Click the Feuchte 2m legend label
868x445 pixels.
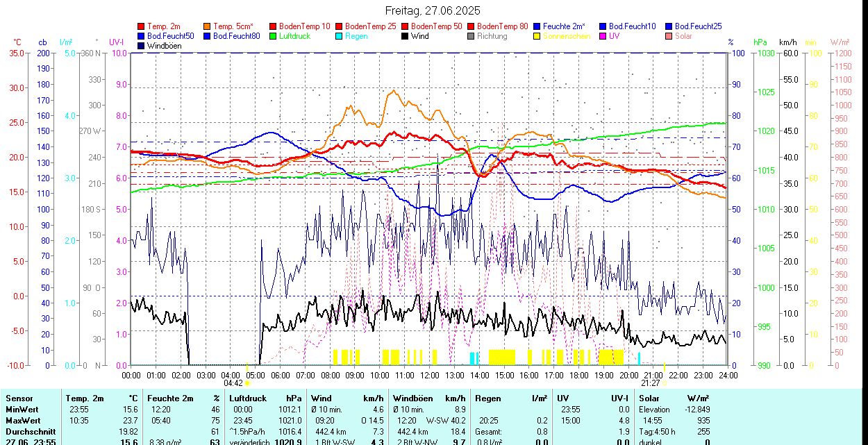coord(564,26)
